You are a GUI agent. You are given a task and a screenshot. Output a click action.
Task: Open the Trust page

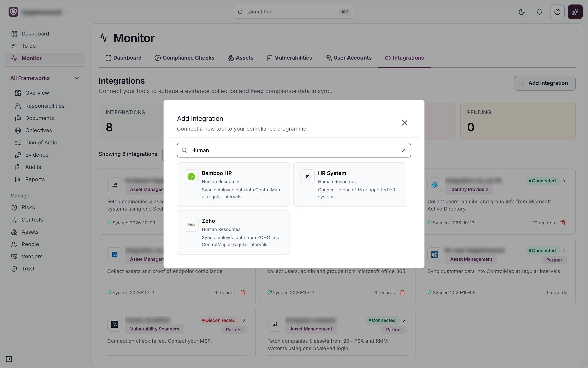click(x=45, y=269)
